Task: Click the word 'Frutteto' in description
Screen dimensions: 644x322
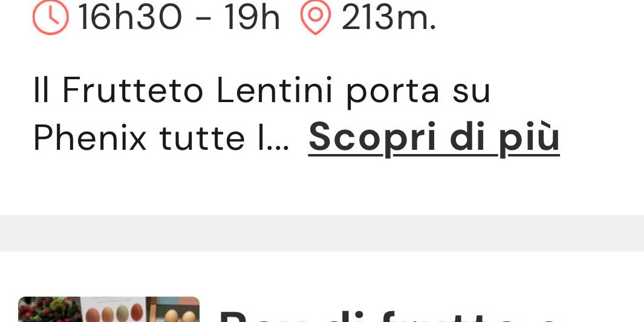Action: click(x=132, y=90)
